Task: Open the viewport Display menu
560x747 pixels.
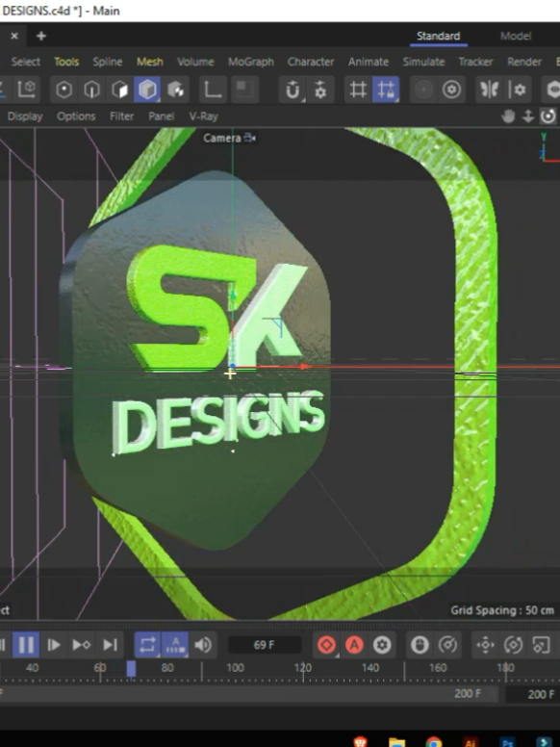Action: (x=25, y=116)
